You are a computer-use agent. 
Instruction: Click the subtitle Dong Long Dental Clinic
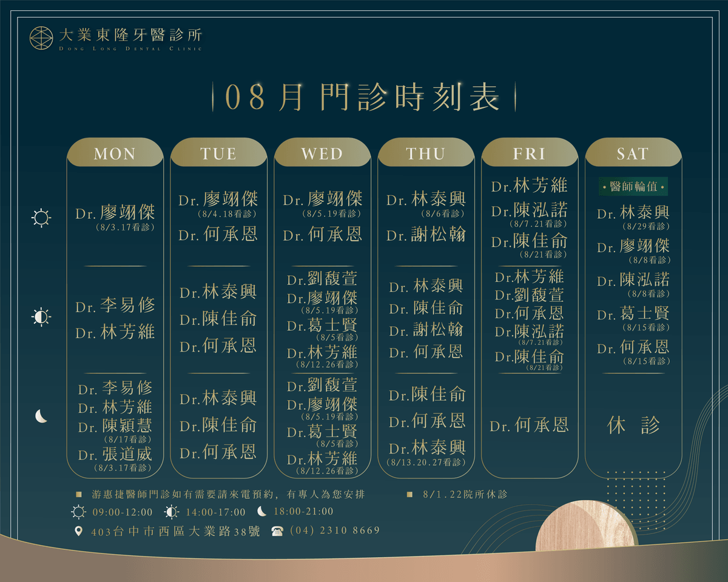[x=130, y=48]
